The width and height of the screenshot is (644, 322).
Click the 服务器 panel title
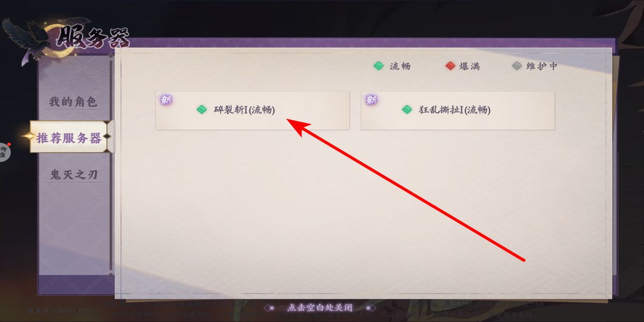click(93, 38)
